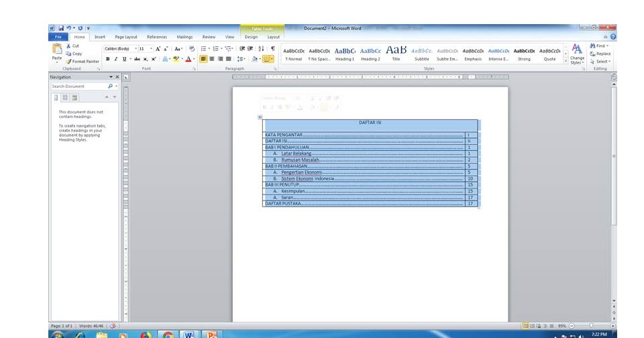The height and width of the screenshot is (338, 644).
Task: Click the Replace button
Action: pyautogui.click(x=600, y=54)
